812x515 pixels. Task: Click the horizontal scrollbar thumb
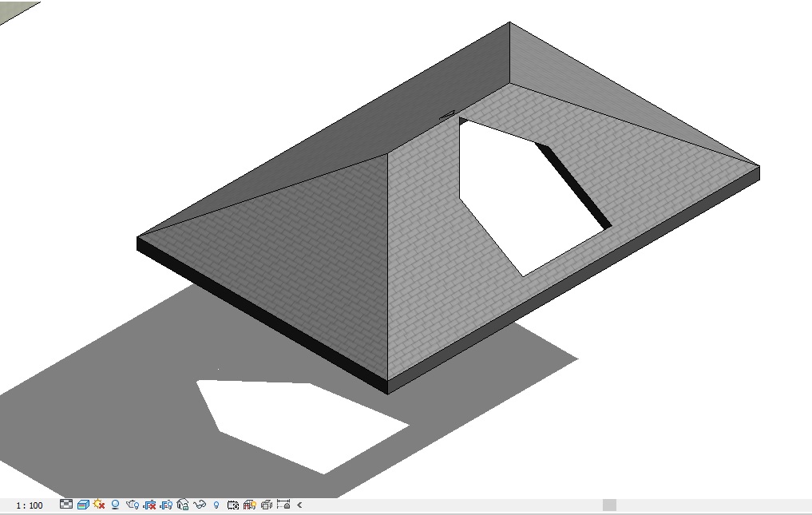point(609,505)
